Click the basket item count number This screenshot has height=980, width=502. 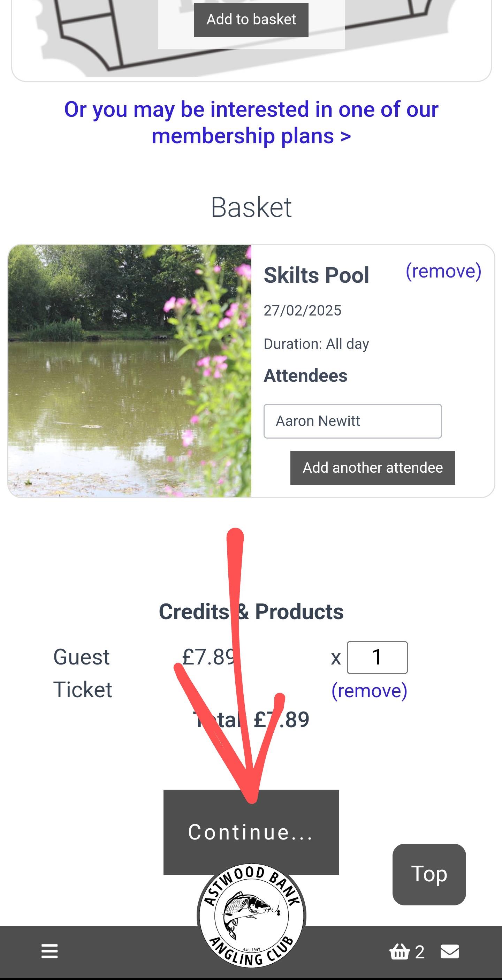[x=420, y=952]
